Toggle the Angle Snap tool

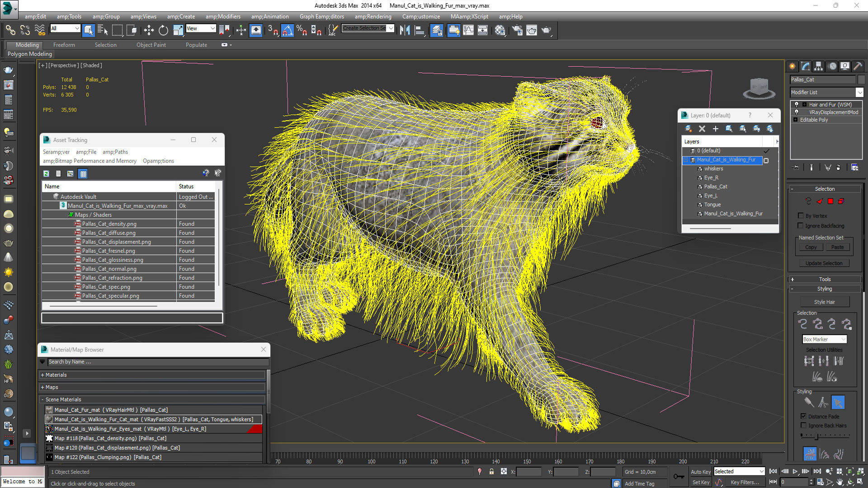point(288,30)
